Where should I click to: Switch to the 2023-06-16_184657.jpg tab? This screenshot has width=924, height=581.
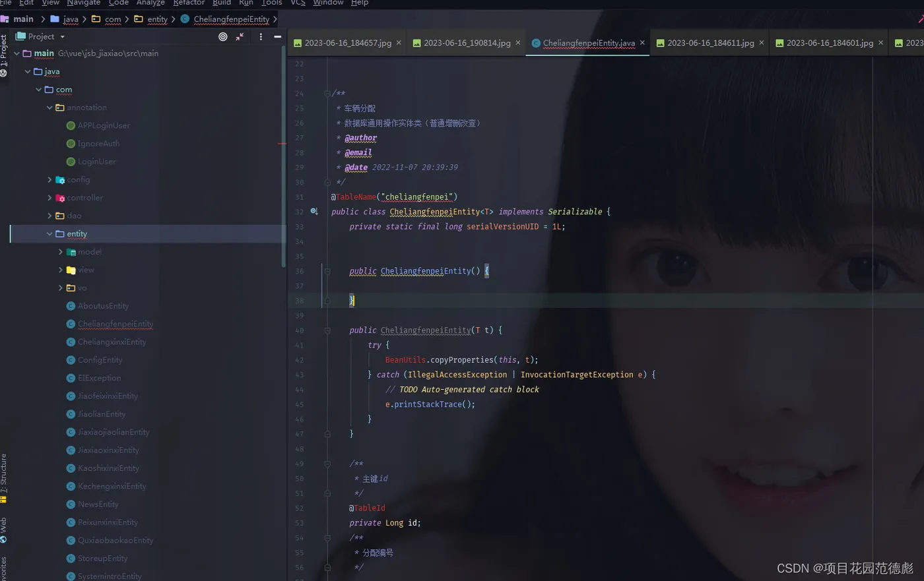(x=343, y=43)
